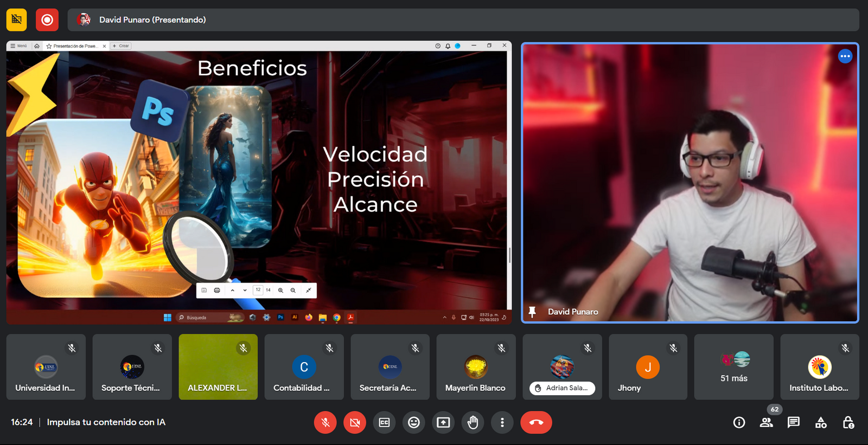868x445 pixels.
Task: Click the blue profile avatar in shared window
Action: 458,46
